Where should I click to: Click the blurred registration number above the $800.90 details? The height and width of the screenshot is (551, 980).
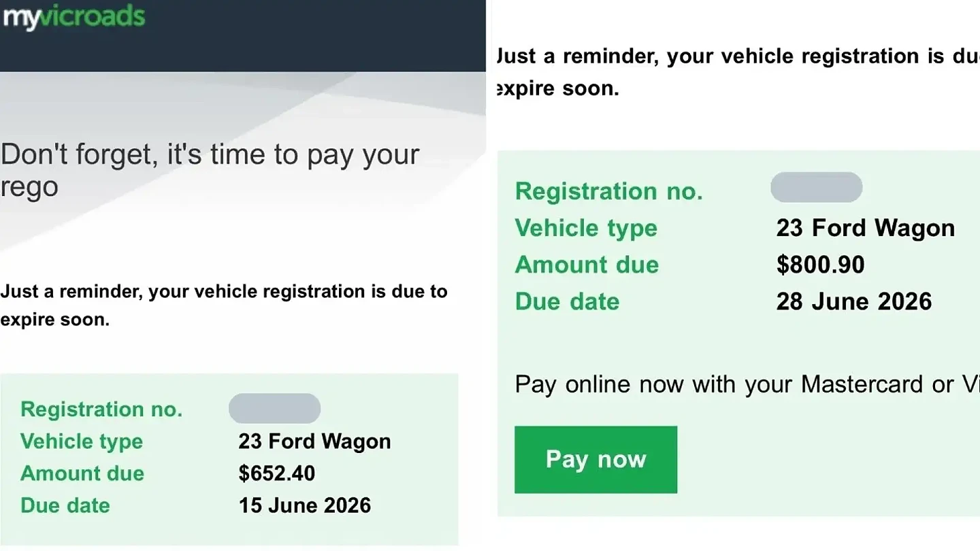816,187
